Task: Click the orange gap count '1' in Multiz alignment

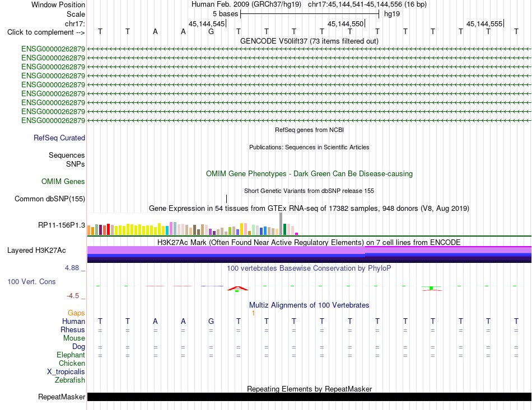Action: 253,313
